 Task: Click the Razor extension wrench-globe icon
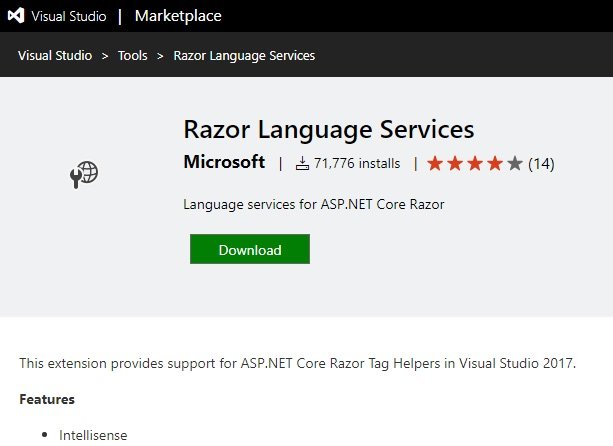[x=84, y=174]
